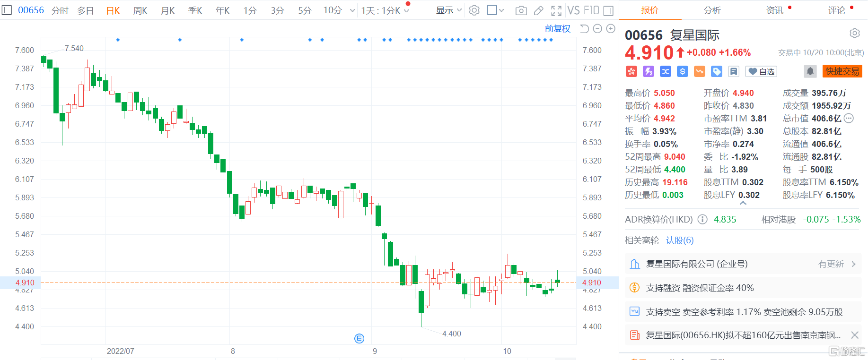The width and height of the screenshot is (868, 360).
Task: Open the 报价 quote tab
Action: pos(649,10)
